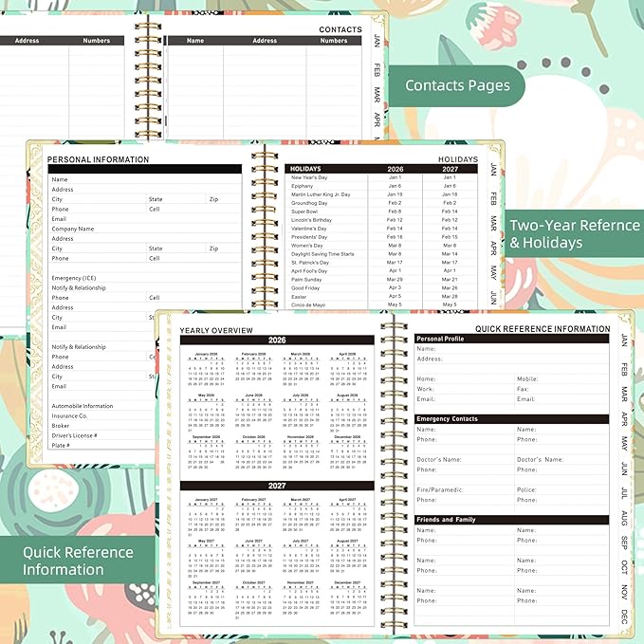
Task: Click the SEP month tab
Action: [x=624, y=543]
